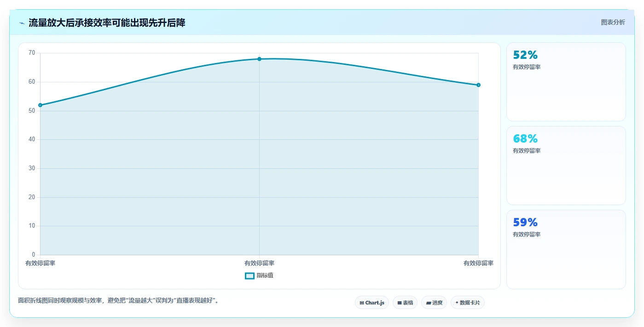Viewport: 644px width, 327px height.
Task: Click the peak data point at 68
Action: click(259, 59)
